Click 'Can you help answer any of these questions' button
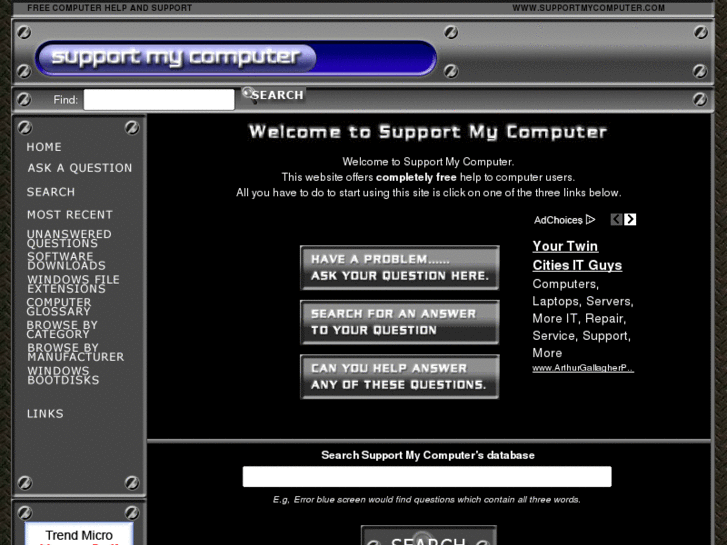The height and width of the screenshot is (545, 727). [400, 377]
